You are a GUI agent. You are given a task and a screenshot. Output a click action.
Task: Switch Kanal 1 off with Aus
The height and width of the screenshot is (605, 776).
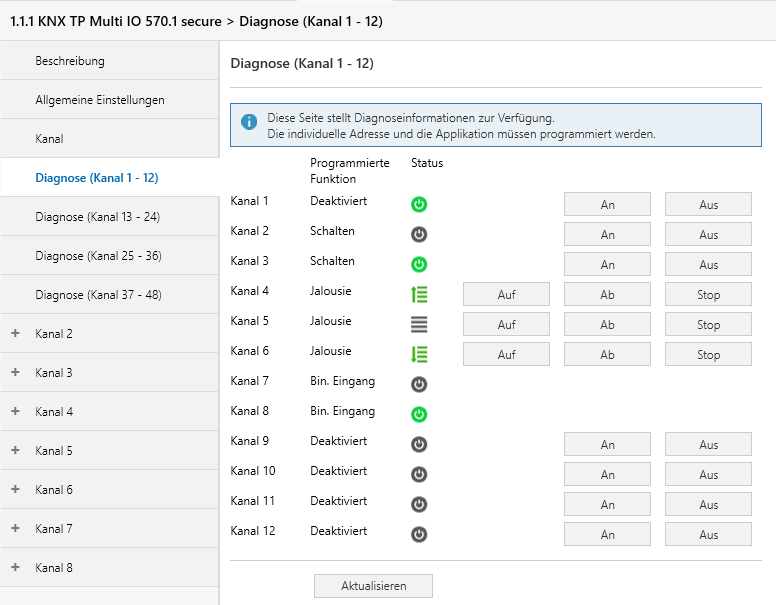(x=708, y=205)
